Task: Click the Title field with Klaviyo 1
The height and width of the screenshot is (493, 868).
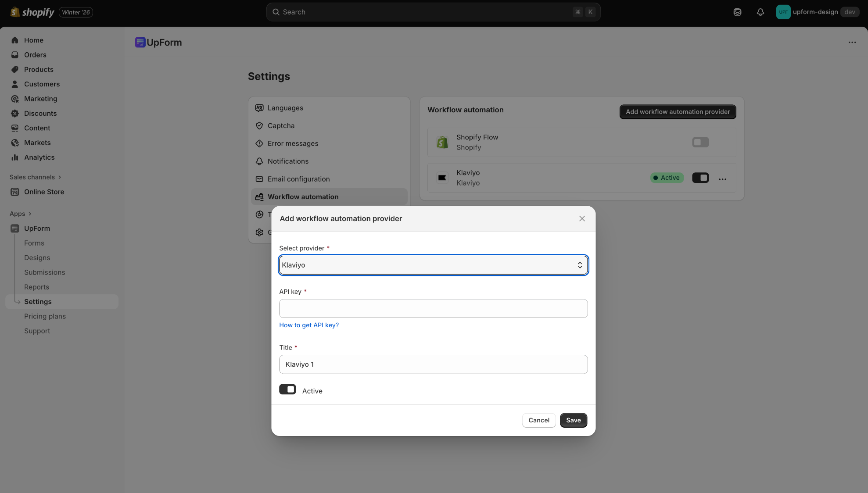Action: tap(433, 364)
